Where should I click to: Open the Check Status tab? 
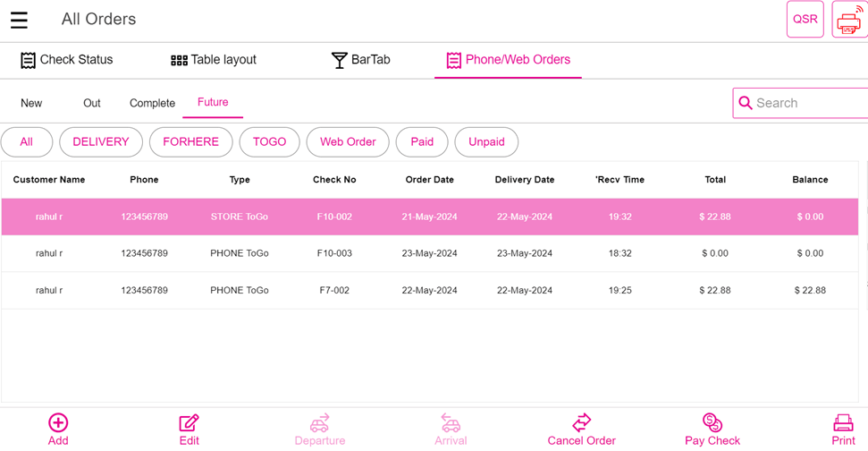click(x=67, y=60)
